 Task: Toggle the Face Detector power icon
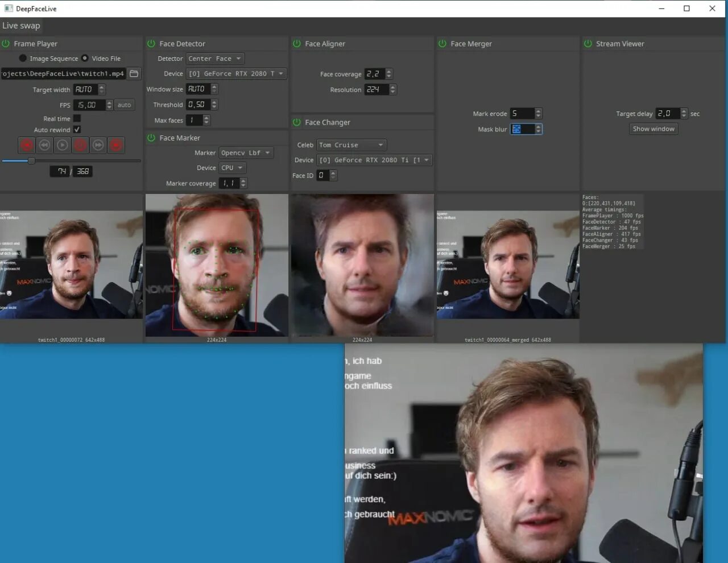pos(151,44)
